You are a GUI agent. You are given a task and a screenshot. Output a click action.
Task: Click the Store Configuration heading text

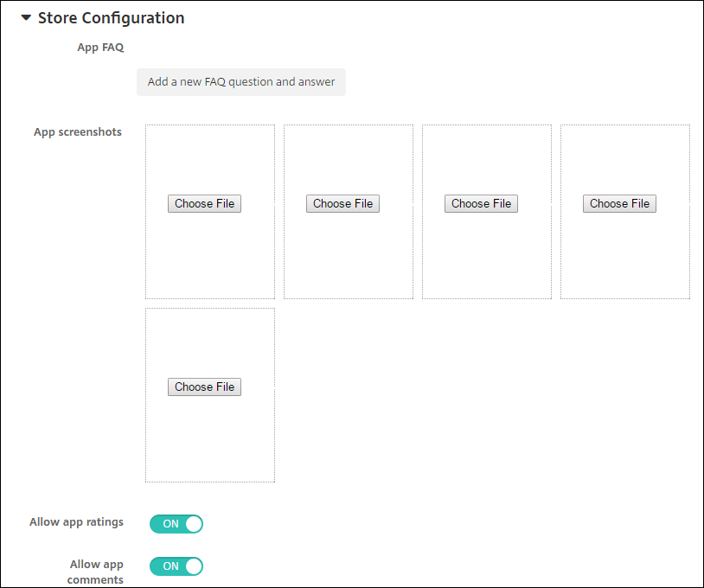click(111, 17)
